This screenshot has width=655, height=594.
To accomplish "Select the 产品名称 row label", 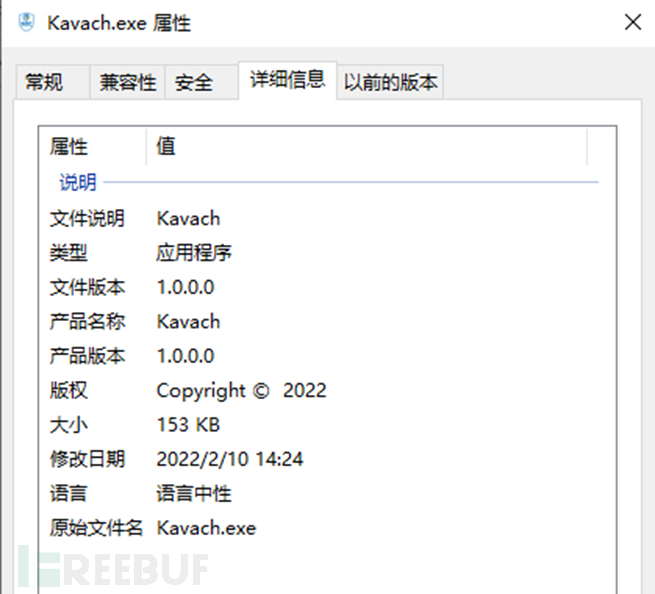I will click(x=87, y=322).
